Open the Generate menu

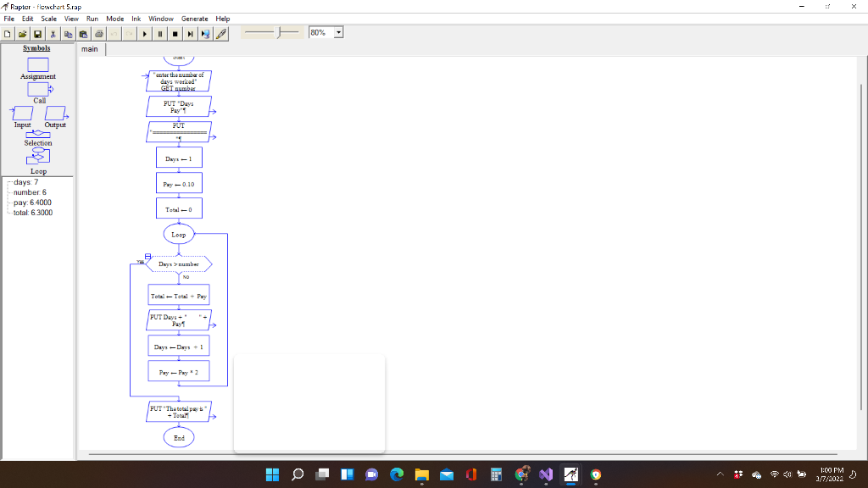pyautogui.click(x=195, y=18)
